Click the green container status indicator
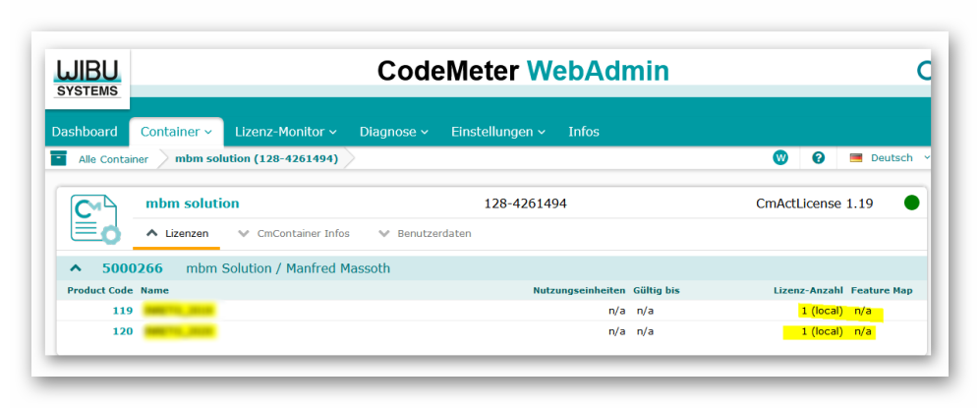 click(911, 204)
